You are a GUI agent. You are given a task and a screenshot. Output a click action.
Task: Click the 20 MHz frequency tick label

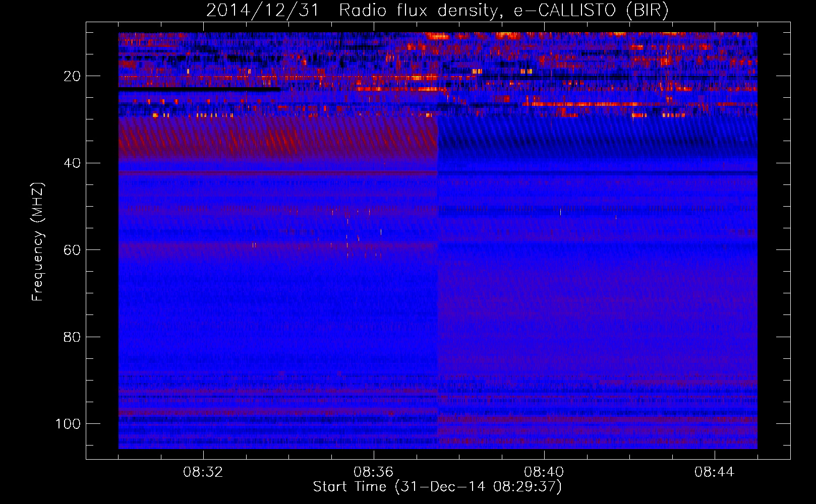(72, 76)
